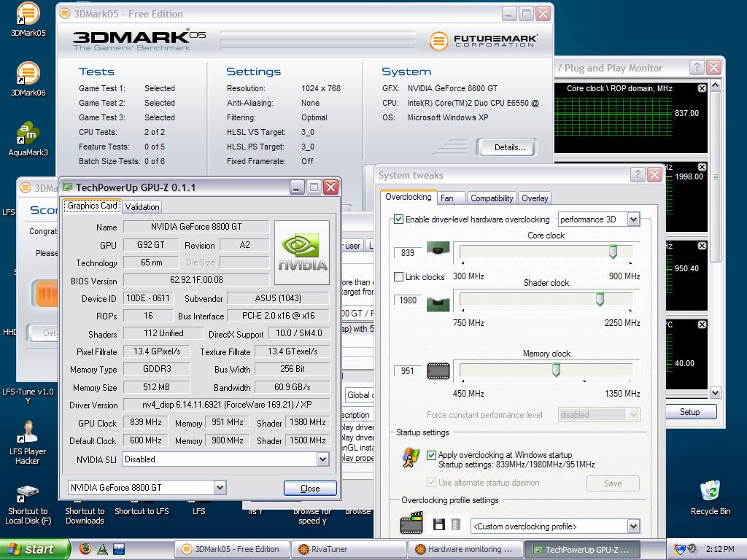Screen dimensions: 747x560
Task: Switch to Hardware monitoring taskbar button
Action: pos(465,549)
